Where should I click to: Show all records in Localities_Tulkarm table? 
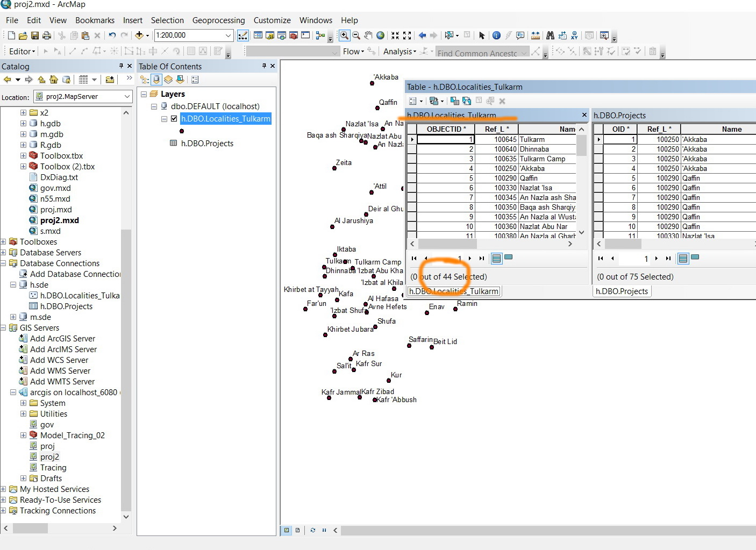pyautogui.click(x=497, y=259)
